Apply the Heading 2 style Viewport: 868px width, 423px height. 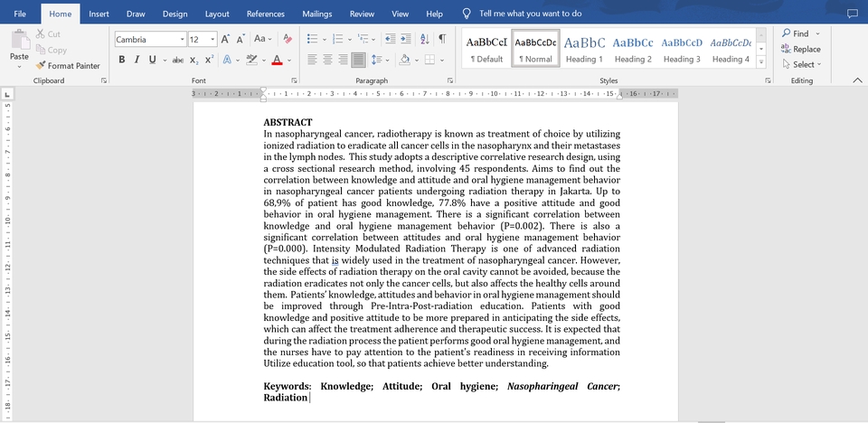pyautogui.click(x=633, y=49)
